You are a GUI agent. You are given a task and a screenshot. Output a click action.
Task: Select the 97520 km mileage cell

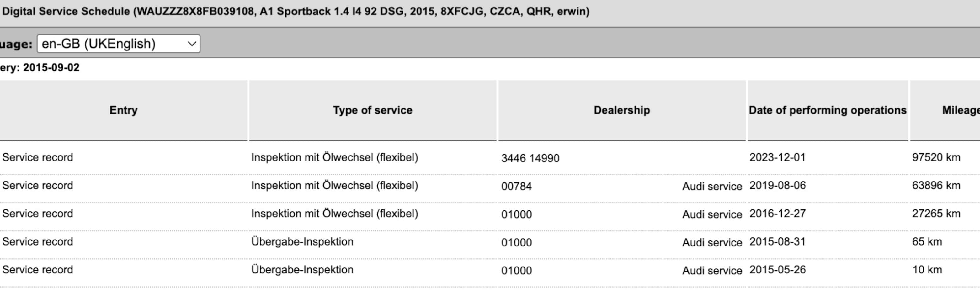tap(936, 157)
